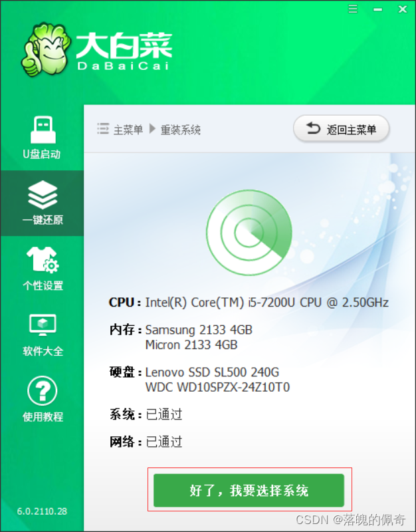This screenshot has width=416, height=532.
Task: Click disk entry WDC WD10SPZX-24Z10T0
Action: (x=218, y=387)
